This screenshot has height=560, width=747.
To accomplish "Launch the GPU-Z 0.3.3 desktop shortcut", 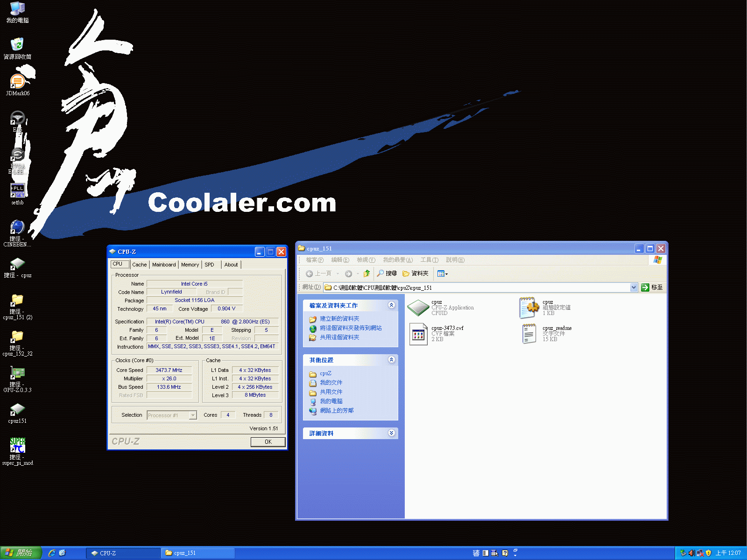I will (17, 379).
